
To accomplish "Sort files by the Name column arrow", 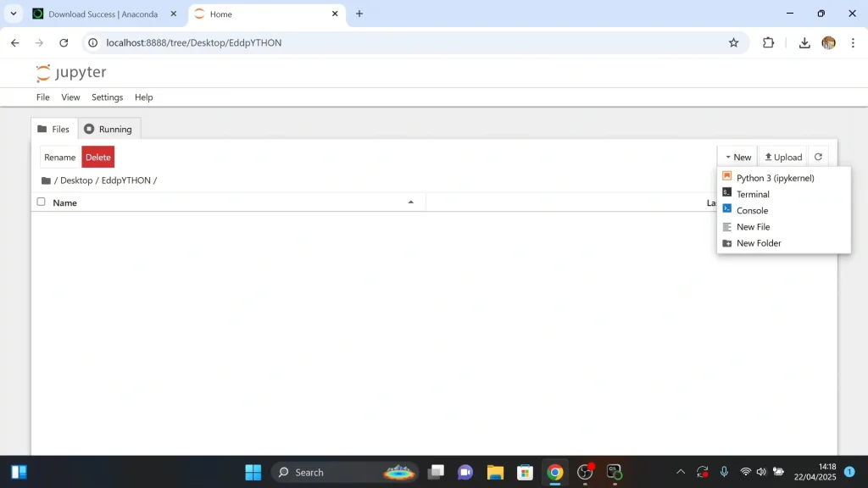I will 411,202.
